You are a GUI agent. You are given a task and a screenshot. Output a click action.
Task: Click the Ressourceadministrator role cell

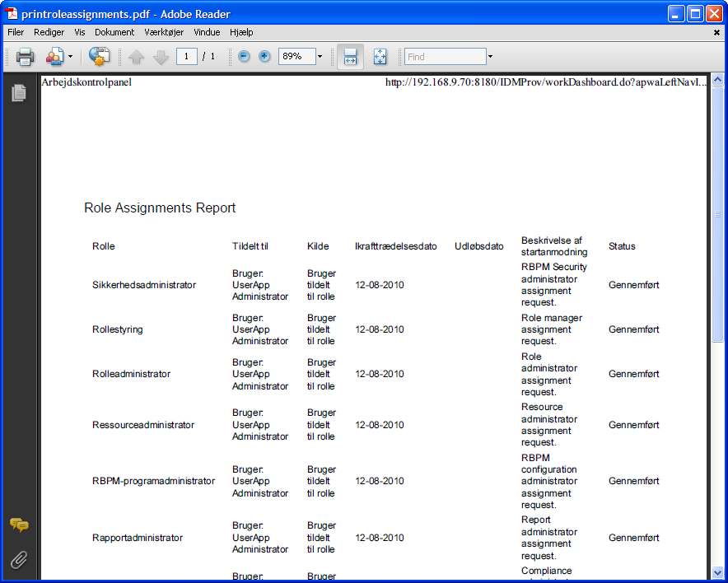(x=143, y=425)
